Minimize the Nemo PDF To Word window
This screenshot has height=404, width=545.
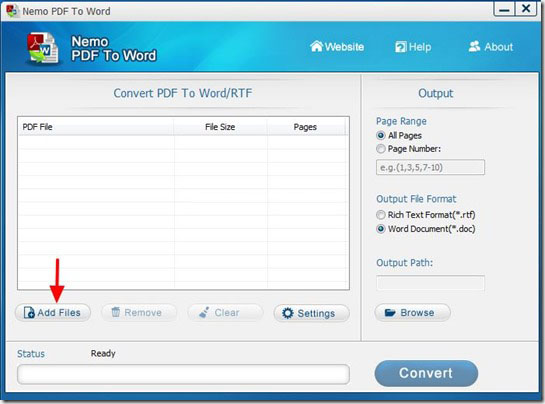[504, 9]
